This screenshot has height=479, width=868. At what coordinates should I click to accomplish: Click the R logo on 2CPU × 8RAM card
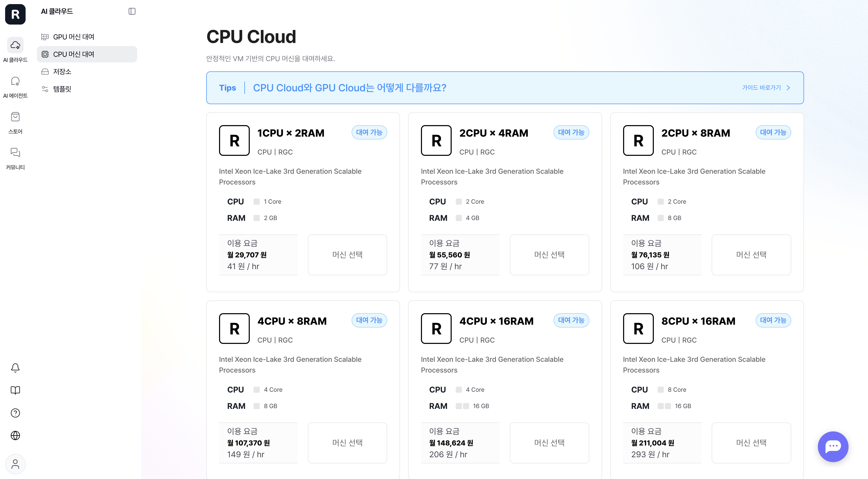(638, 140)
